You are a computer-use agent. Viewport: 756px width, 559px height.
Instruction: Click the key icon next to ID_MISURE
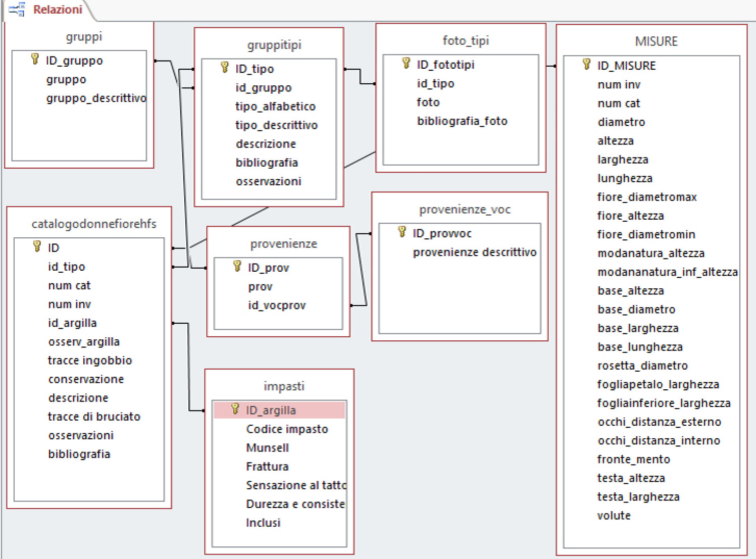(586, 65)
